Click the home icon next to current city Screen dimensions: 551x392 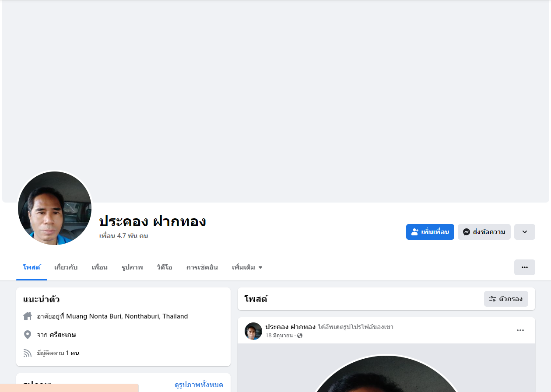(28, 316)
